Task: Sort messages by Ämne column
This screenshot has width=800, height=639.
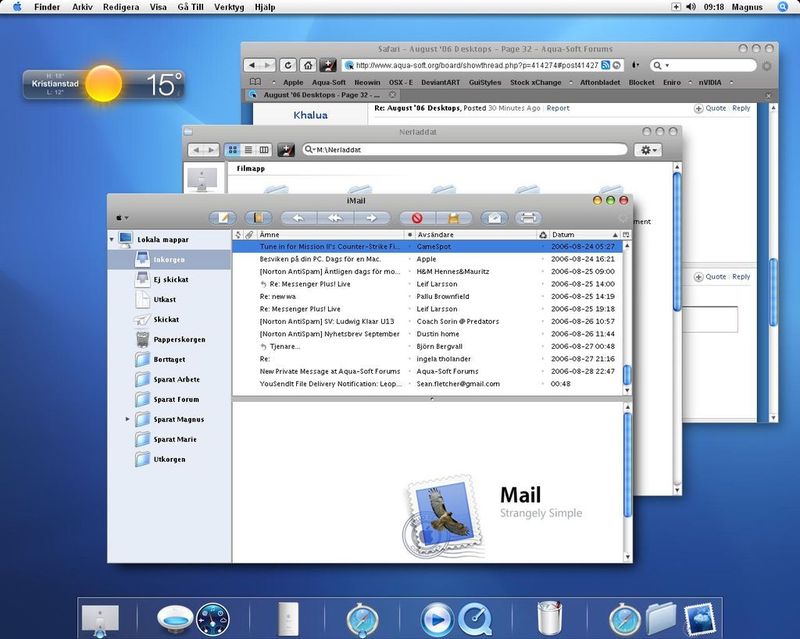Action: (x=331, y=235)
